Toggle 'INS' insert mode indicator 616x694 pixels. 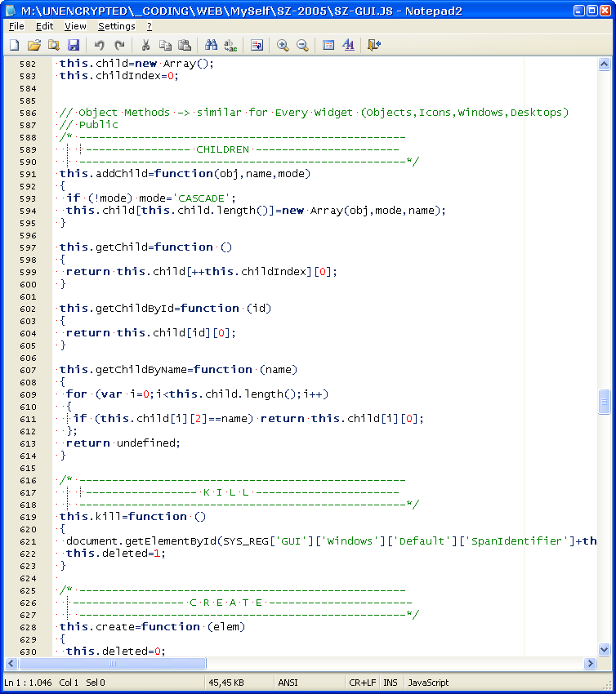click(391, 683)
